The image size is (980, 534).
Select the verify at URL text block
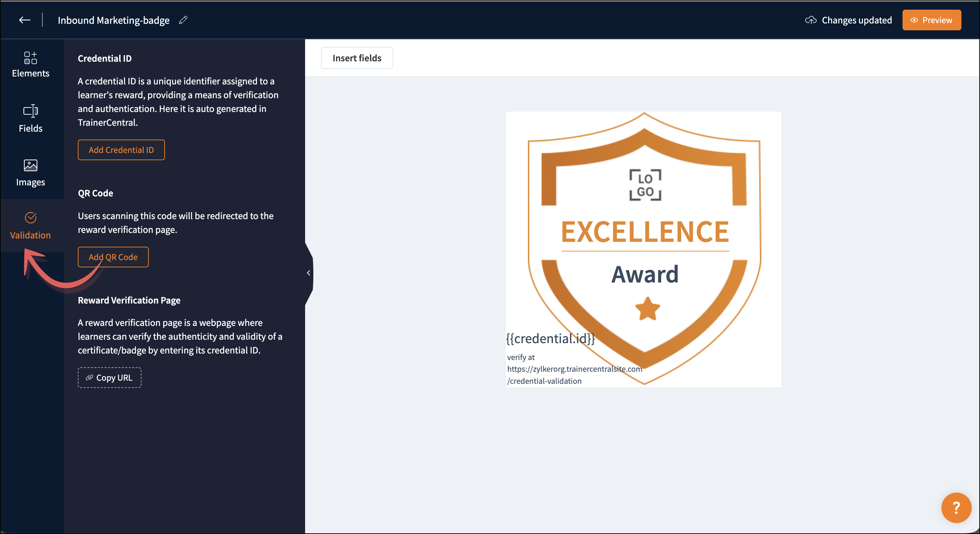[574, 369]
